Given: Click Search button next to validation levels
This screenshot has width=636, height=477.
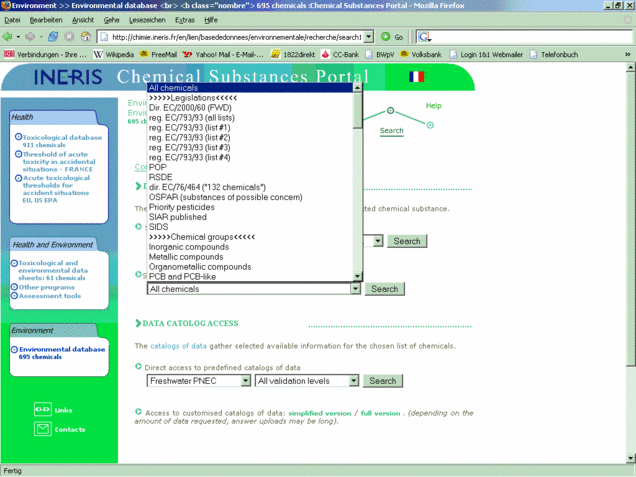Looking at the screenshot, I should point(382,381).
